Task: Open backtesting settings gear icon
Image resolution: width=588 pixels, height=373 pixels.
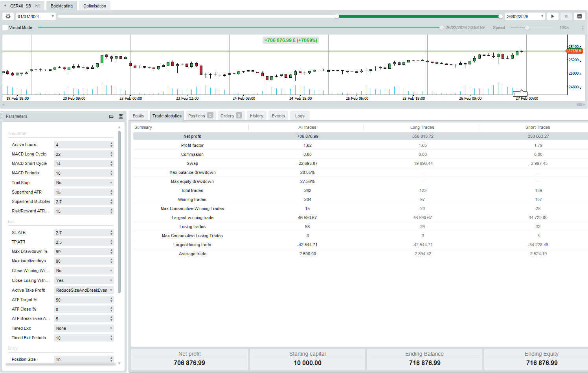Action: [8, 16]
